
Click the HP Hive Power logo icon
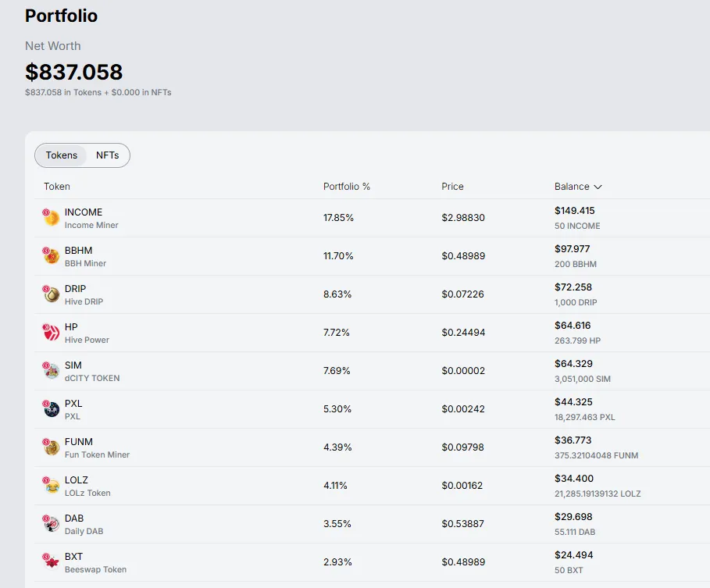tap(52, 333)
